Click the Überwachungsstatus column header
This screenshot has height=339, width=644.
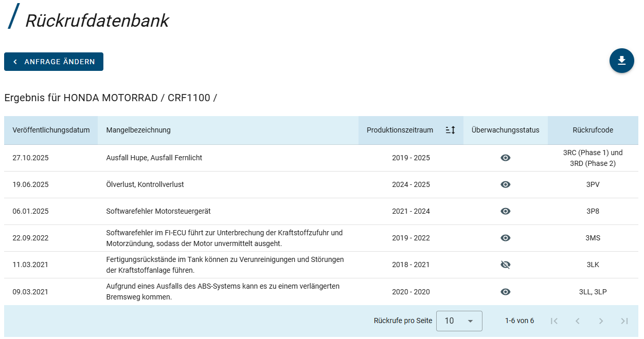coord(506,130)
